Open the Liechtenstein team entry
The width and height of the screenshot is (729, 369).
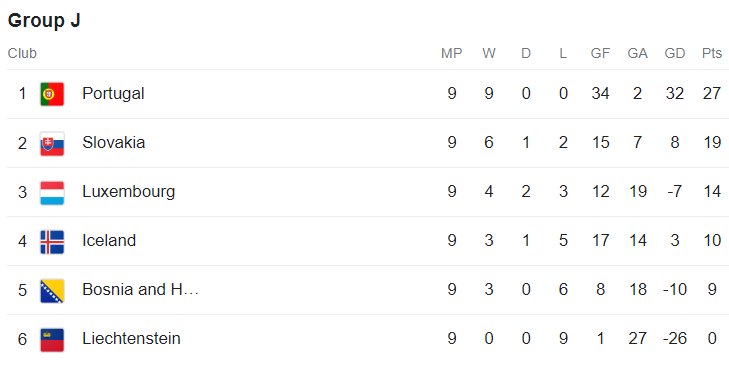(131, 338)
